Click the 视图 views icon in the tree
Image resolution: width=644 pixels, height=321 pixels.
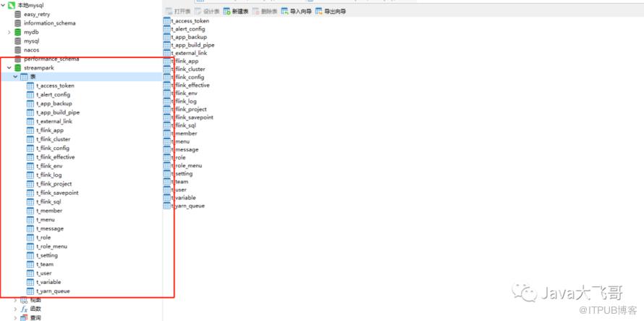click(24, 300)
